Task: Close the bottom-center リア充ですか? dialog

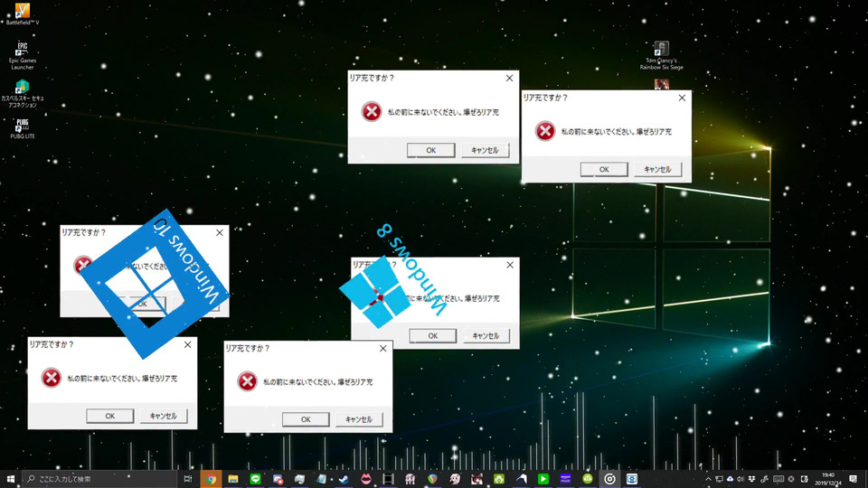Action: [x=383, y=349]
